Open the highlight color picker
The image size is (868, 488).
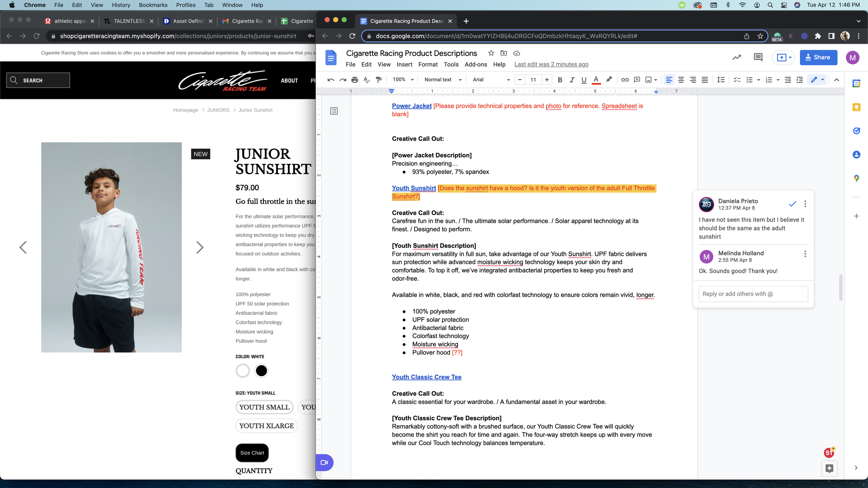coord(609,80)
